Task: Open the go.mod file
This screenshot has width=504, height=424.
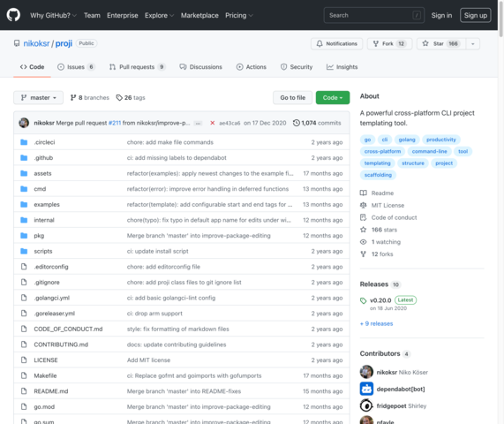Action: (44, 406)
